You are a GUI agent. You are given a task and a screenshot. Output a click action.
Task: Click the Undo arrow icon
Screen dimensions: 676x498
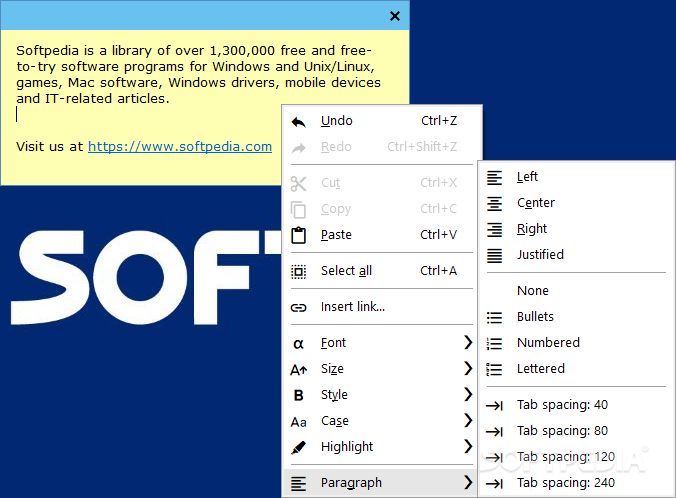coord(298,122)
